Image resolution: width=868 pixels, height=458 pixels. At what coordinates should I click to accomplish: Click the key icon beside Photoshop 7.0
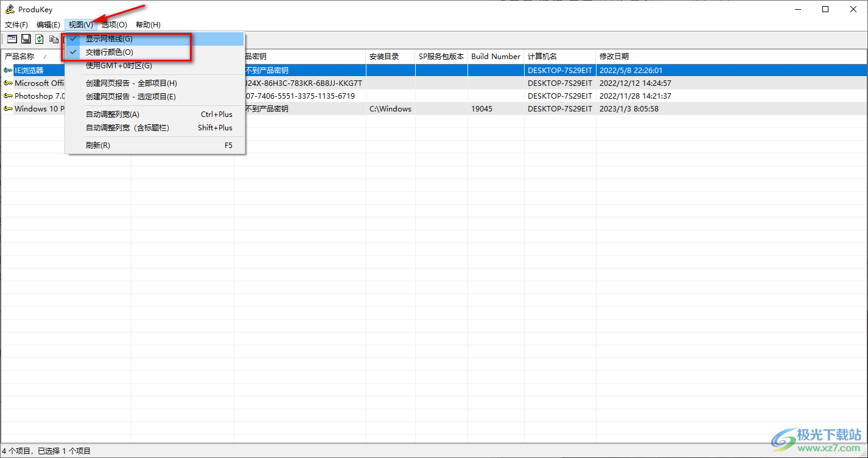click(8, 96)
